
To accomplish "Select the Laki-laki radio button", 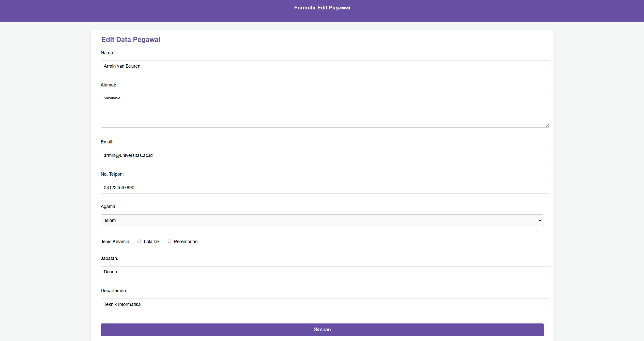I will tap(139, 241).
